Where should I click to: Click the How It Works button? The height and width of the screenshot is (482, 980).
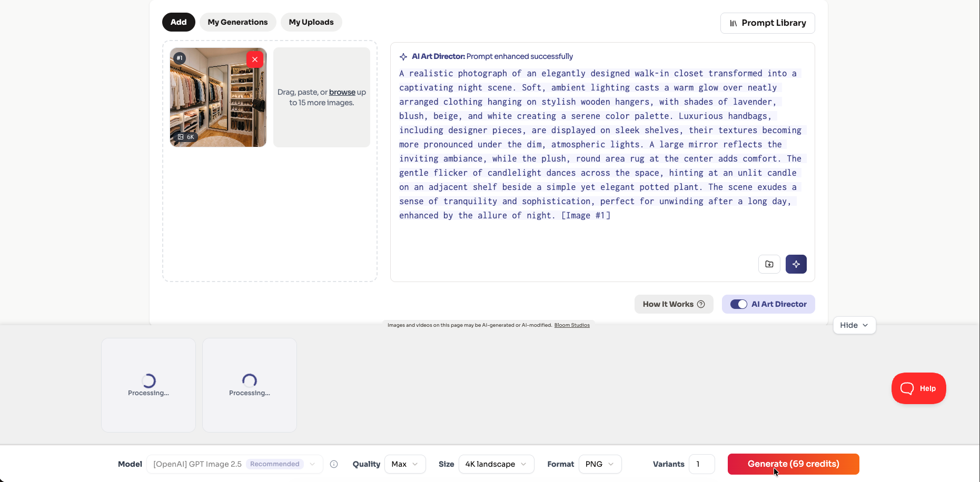pyautogui.click(x=674, y=304)
